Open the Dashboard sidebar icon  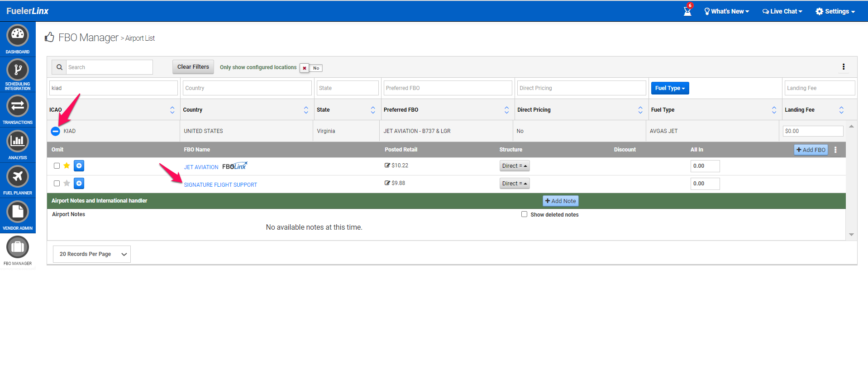(x=18, y=36)
